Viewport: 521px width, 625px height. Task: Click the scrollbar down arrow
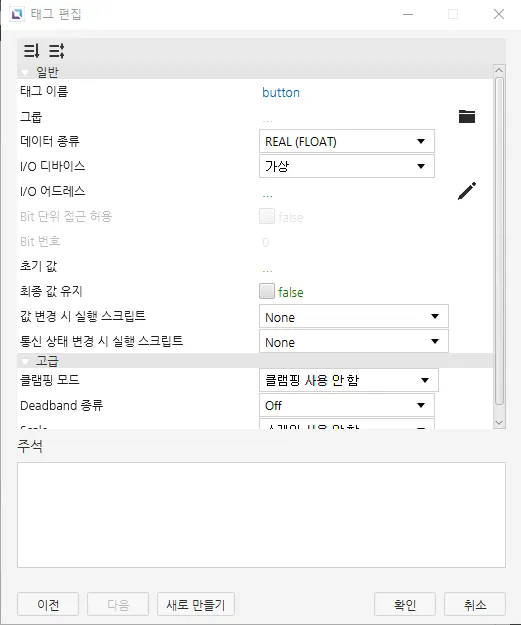click(499, 423)
